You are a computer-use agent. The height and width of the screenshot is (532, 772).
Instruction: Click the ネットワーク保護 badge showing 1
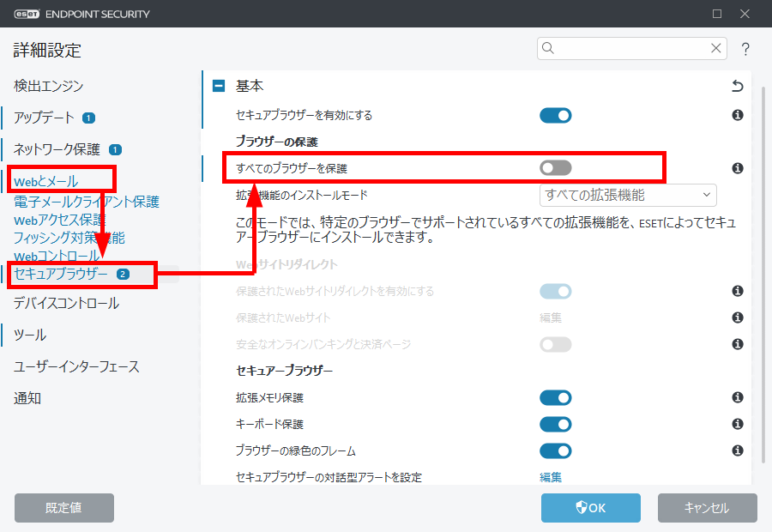pos(115,150)
